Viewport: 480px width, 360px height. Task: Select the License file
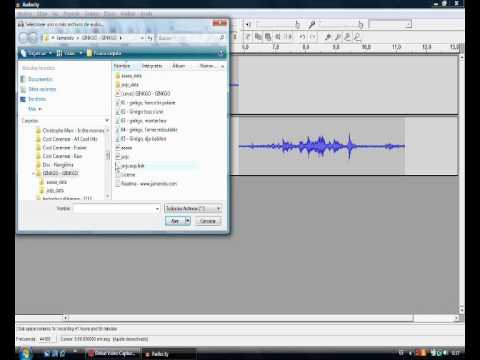pos(125,175)
